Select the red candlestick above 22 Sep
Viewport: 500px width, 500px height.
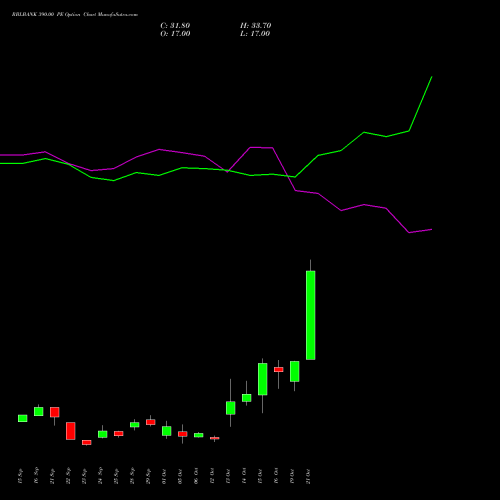pyautogui.click(x=71, y=431)
